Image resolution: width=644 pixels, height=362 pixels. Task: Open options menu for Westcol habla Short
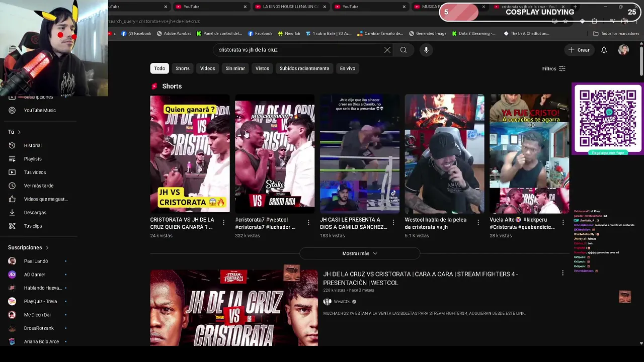pyautogui.click(x=478, y=222)
